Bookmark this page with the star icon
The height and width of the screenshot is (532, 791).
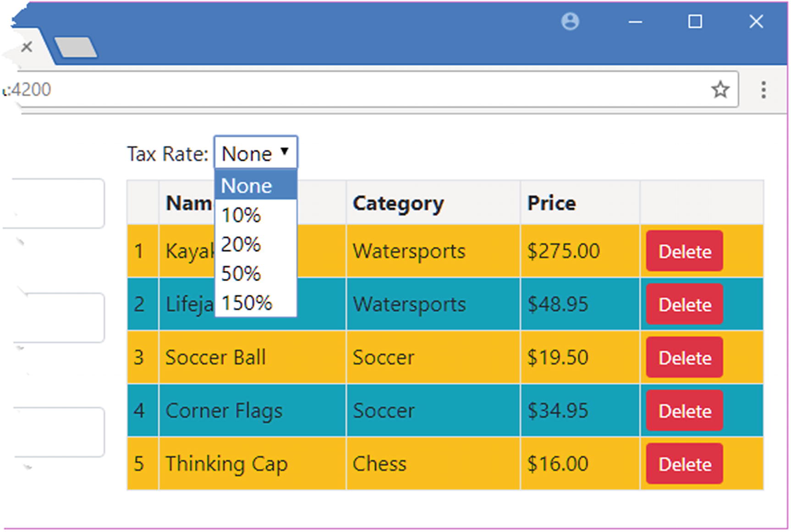pyautogui.click(x=720, y=89)
